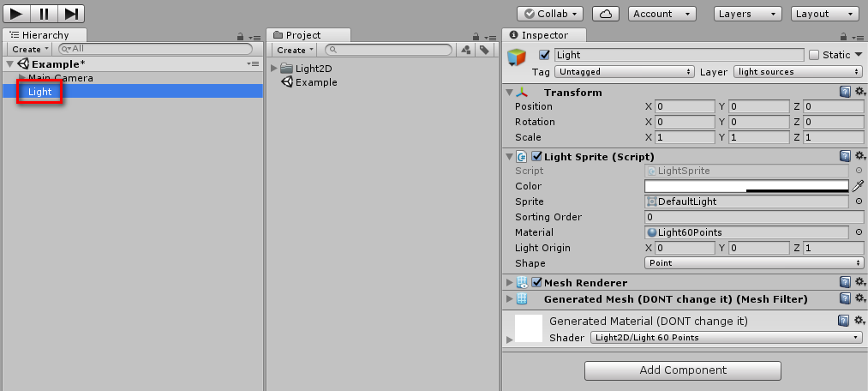Viewport: 868px width, 391px height.
Task: Collapse the Light Sprite script component
Action: (x=510, y=157)
